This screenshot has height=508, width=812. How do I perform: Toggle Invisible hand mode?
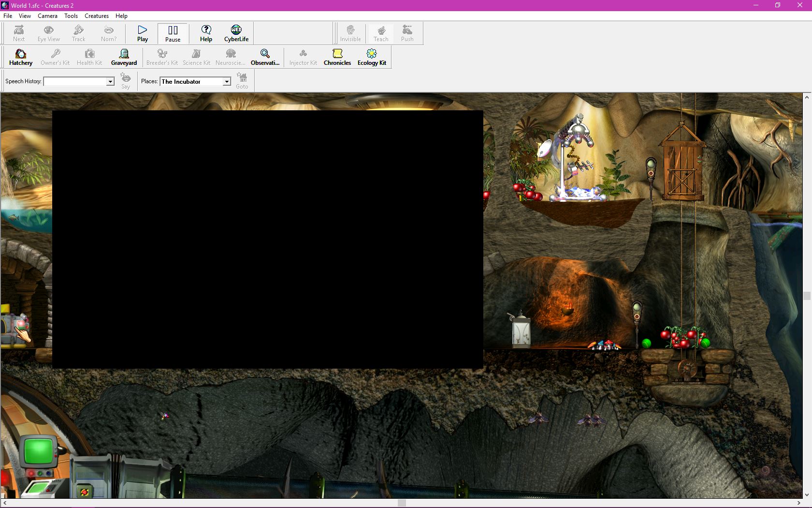pos(350,33)
